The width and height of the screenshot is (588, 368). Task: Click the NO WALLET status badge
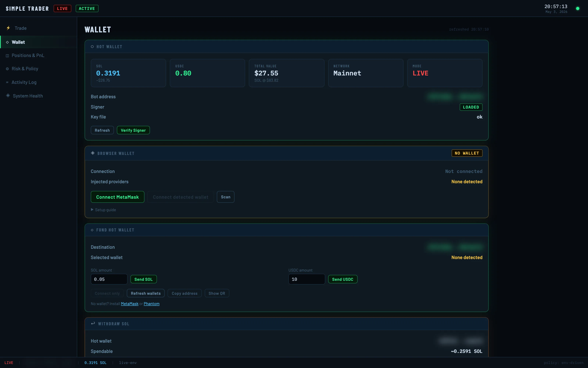tap(467, 153)
